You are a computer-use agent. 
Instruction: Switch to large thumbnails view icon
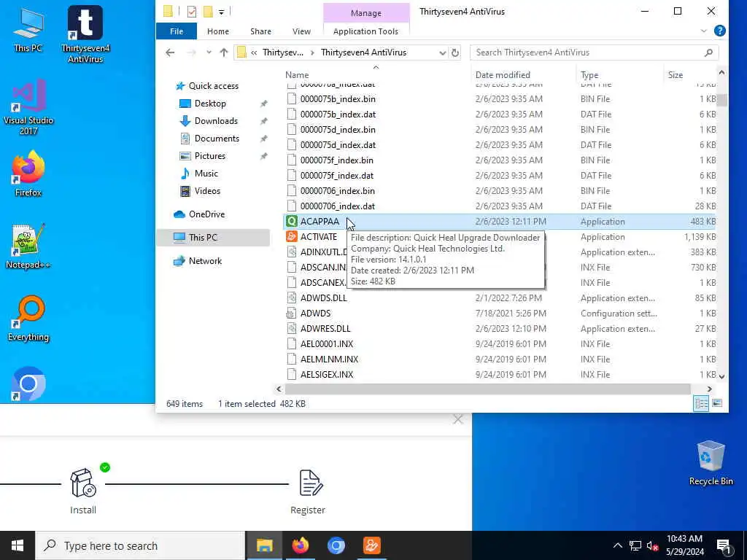717,403
